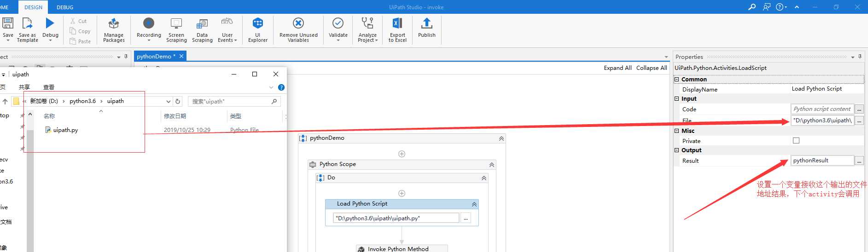Collapse the Python Scope activity

pyautogui.click(x=492, y=165)
